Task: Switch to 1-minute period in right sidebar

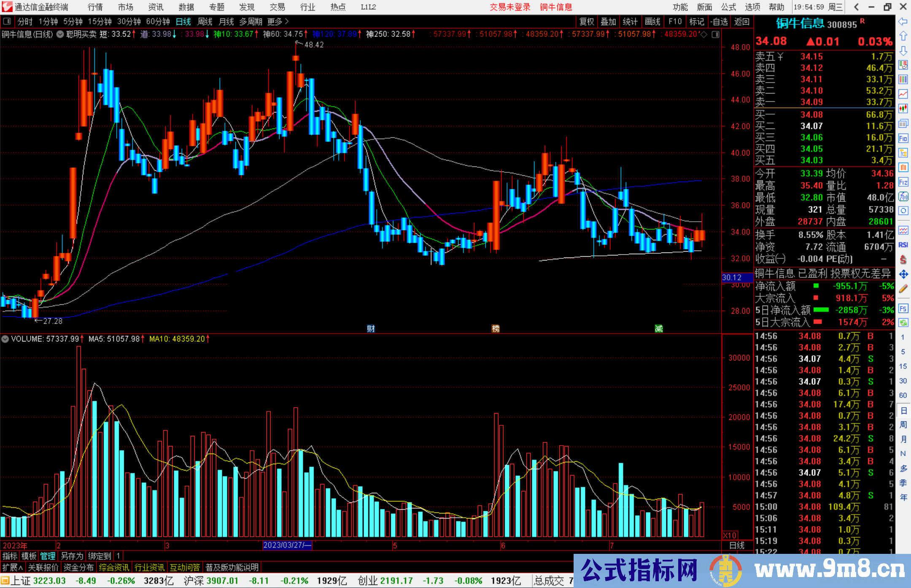Action: click(x=903, y=337)
